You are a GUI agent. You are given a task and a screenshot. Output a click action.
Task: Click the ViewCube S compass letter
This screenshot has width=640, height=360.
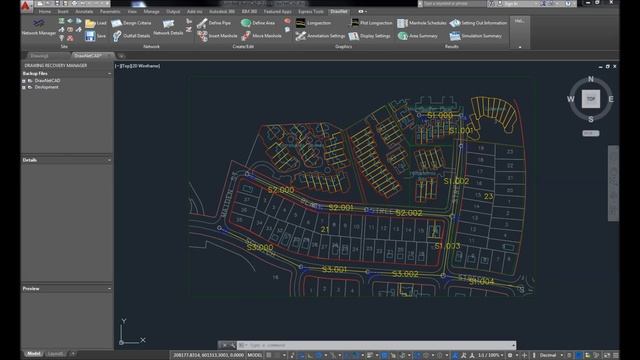pyautogui.click(x=591, y=119)
